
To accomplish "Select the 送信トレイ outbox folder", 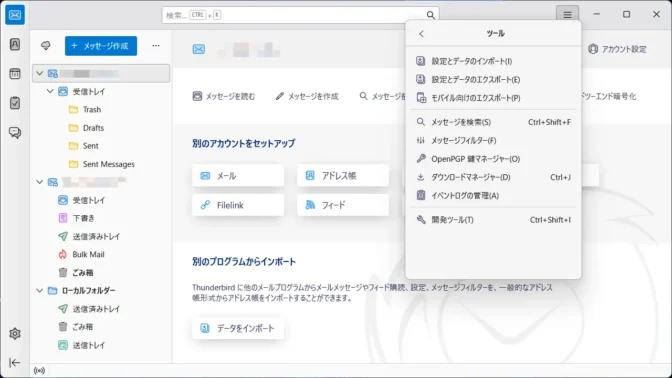I will 101,345.
